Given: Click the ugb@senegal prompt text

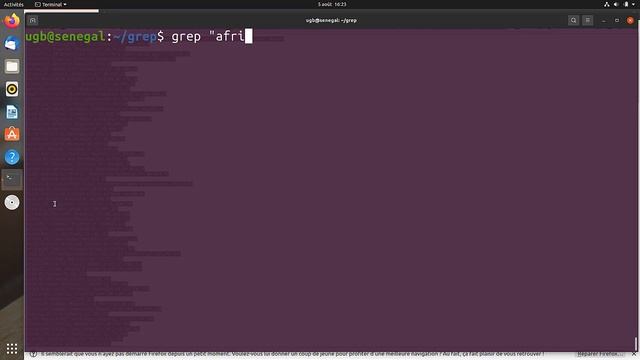Looking at the screenshot, I should [65, 36].
